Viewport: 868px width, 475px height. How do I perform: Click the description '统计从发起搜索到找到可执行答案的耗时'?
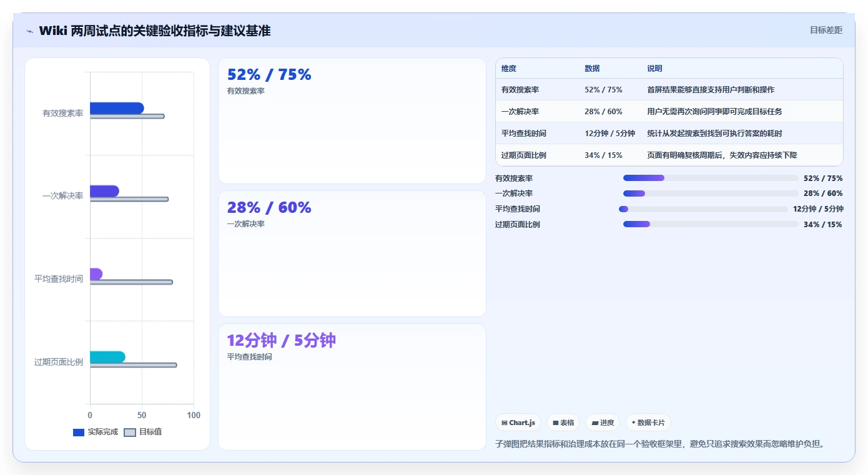714,134
